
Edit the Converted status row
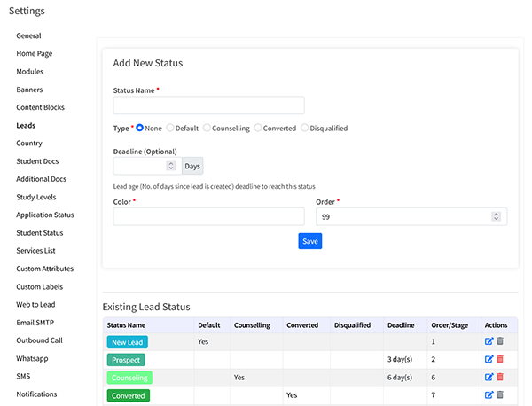(x=488, y=394)
